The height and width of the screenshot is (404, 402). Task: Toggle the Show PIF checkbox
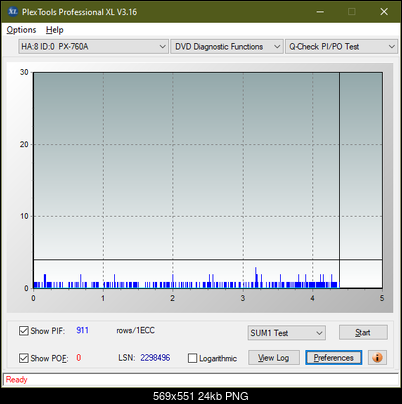click(x=24, y=331)
